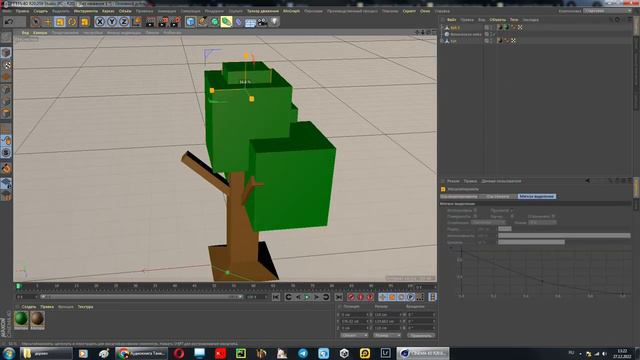Screen dimensions: 640x360
Task: Click the green generator icon
Action: [214, 22]
